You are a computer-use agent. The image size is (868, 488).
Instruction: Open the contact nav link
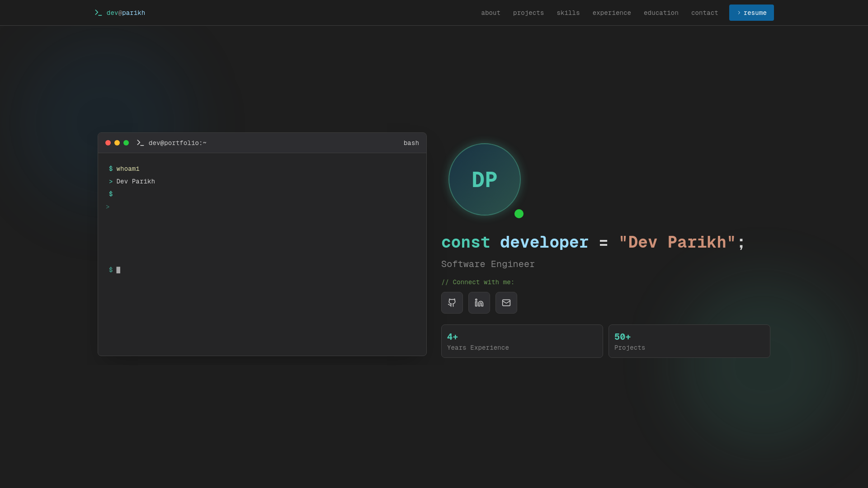coord(704,13)
